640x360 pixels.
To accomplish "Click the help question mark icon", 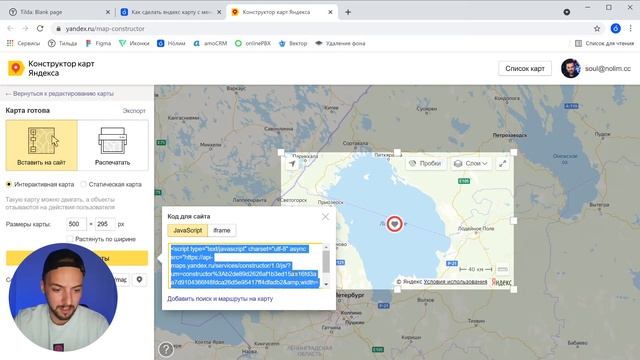I will click(166, 349).
